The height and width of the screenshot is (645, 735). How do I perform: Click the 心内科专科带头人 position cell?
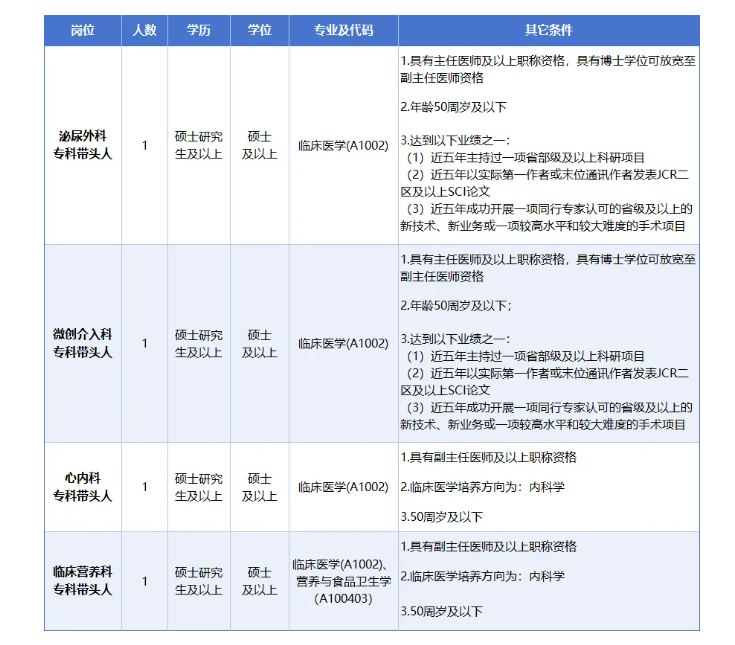(82, 487)
